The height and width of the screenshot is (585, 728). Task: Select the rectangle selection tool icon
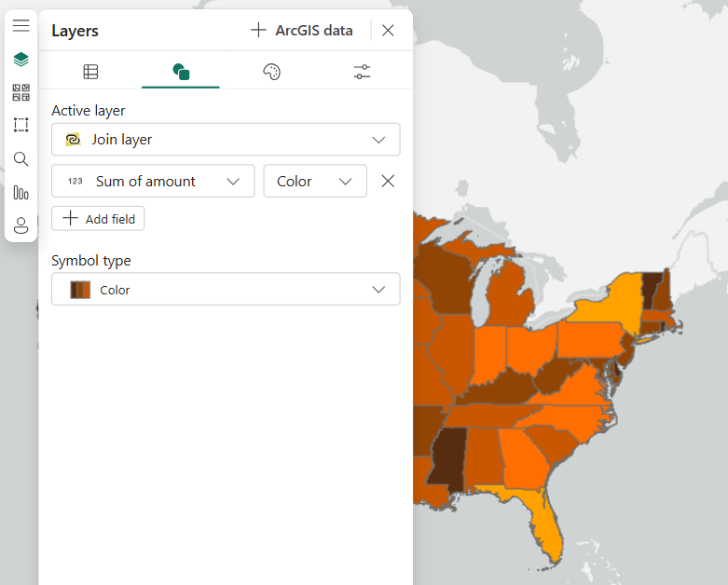click(21, 125)
